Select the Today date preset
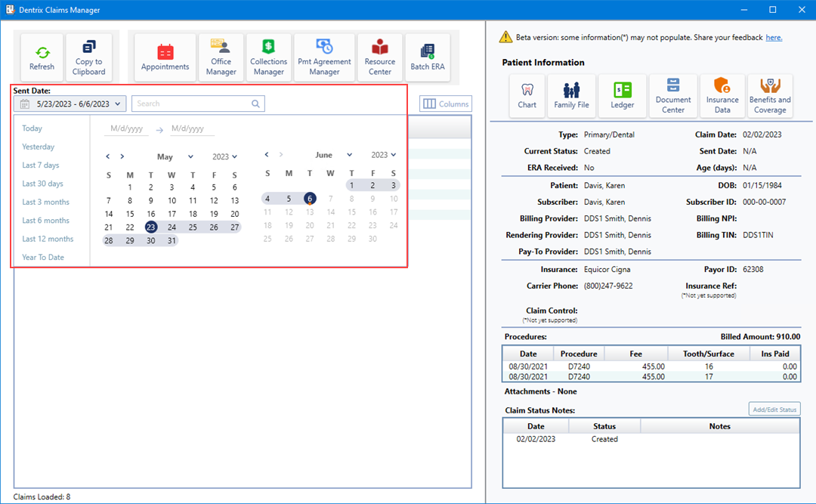Screen dimensions: 816x504 (x=32, y=128)
